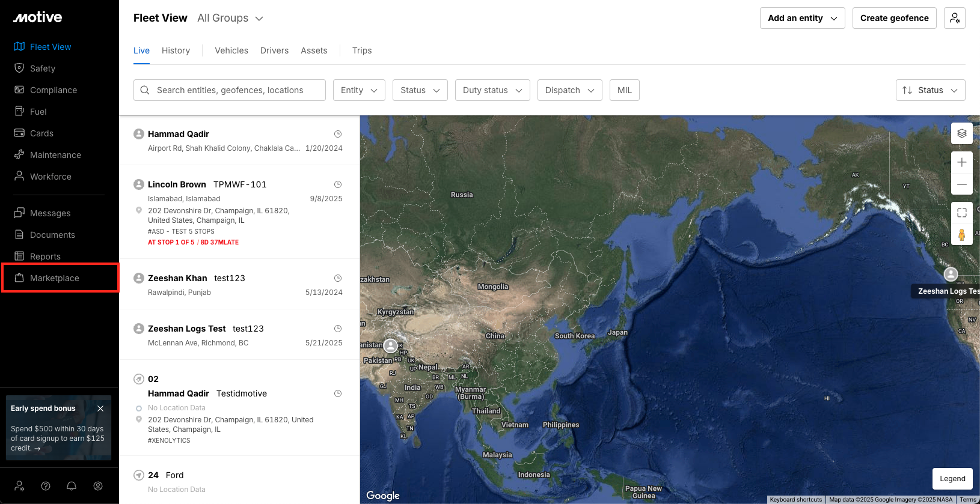Open the Status sort dropdown
980x504 pixels.
930,90
